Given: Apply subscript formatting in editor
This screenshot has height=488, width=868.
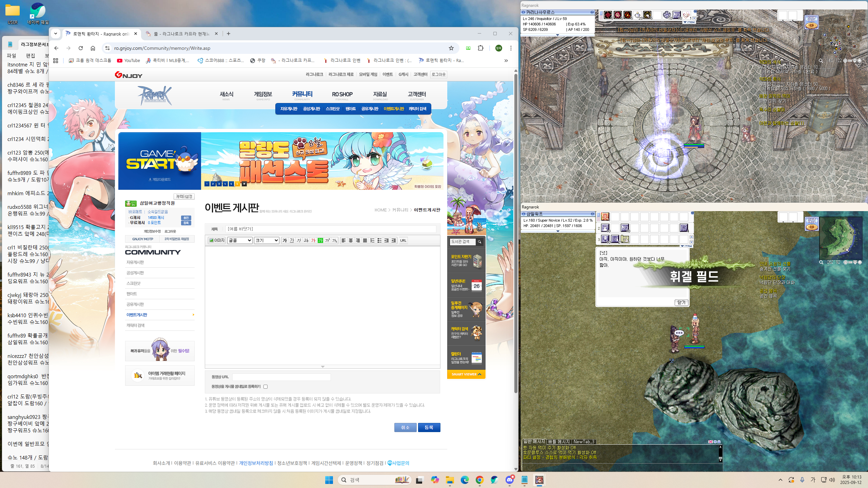Looking at the screenshot, I should (335, 240).
